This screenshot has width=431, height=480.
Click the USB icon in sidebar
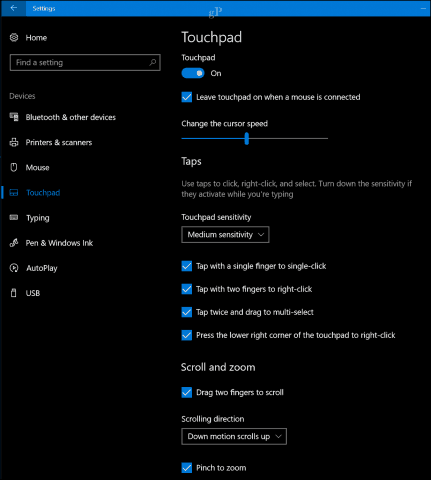click(14, 293)
